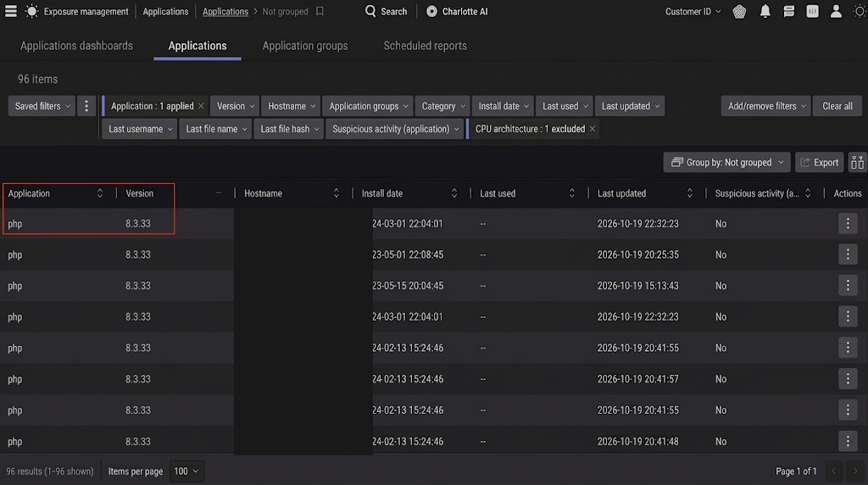Open the user profile icon
Image resolution: width=868 pixels, height=485 pixels.
point(836,11)
